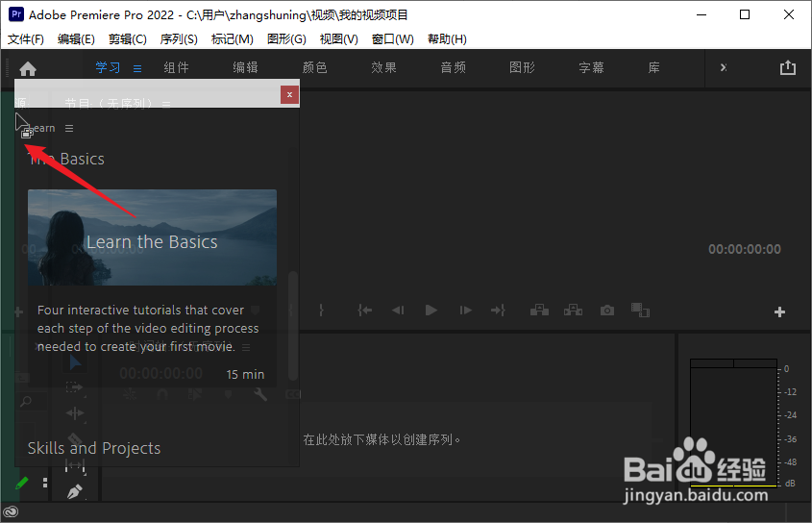Click the Extract button
812x523 pixels.
pos(573,310)
